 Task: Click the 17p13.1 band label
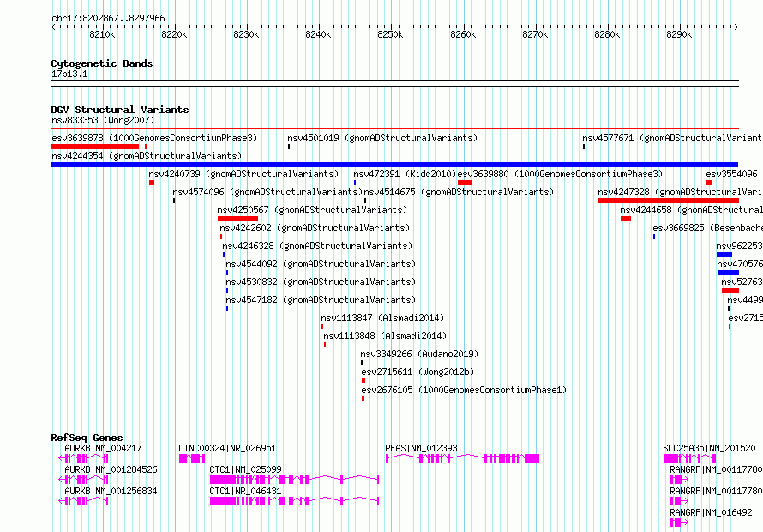[69, 74]
